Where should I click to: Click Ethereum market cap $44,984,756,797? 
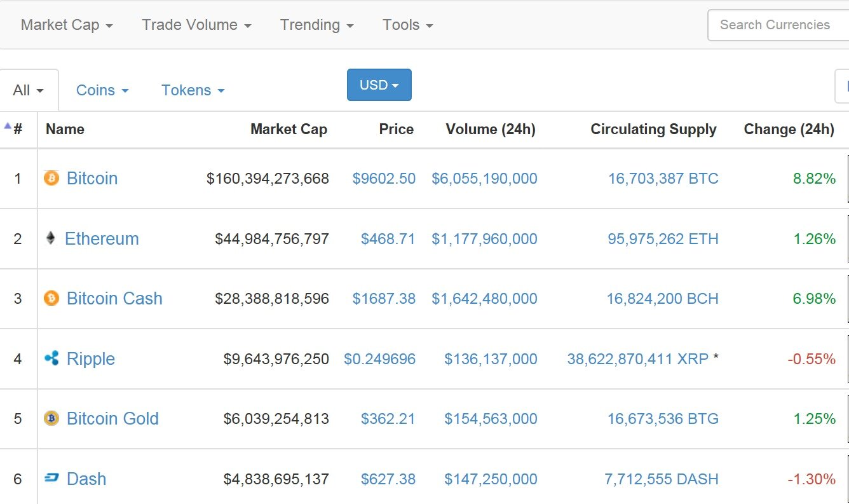pos(272,239)
